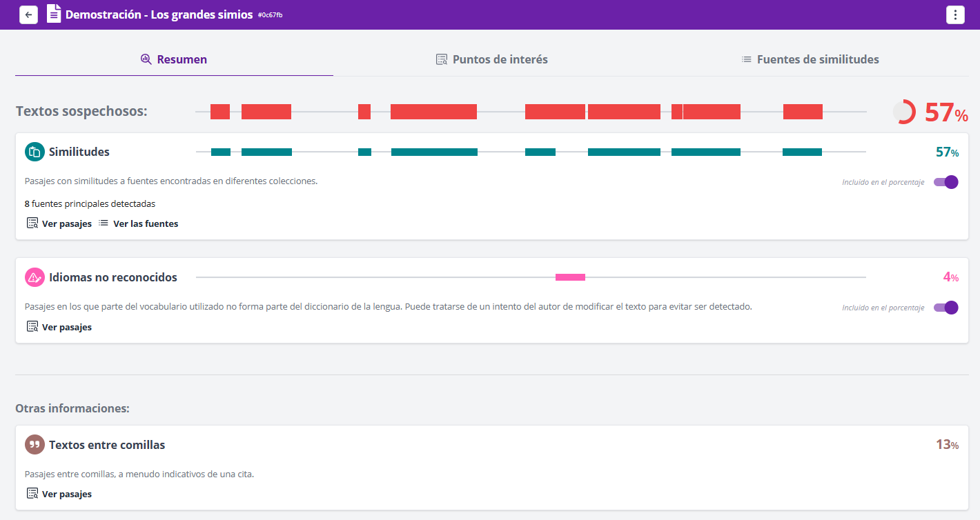The width and height of the screenshot is (980, 520).
Task: Click the pink segment on the Idiomas bar
Action: point(570,277)
